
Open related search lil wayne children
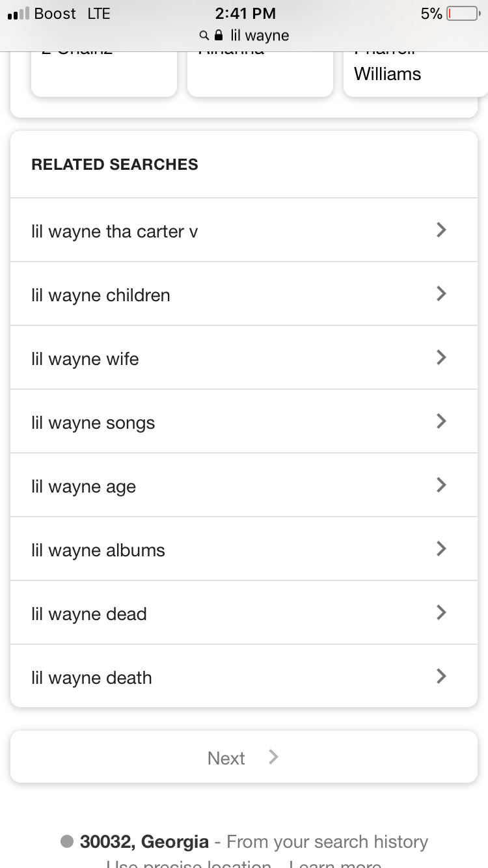coord(101,295)
